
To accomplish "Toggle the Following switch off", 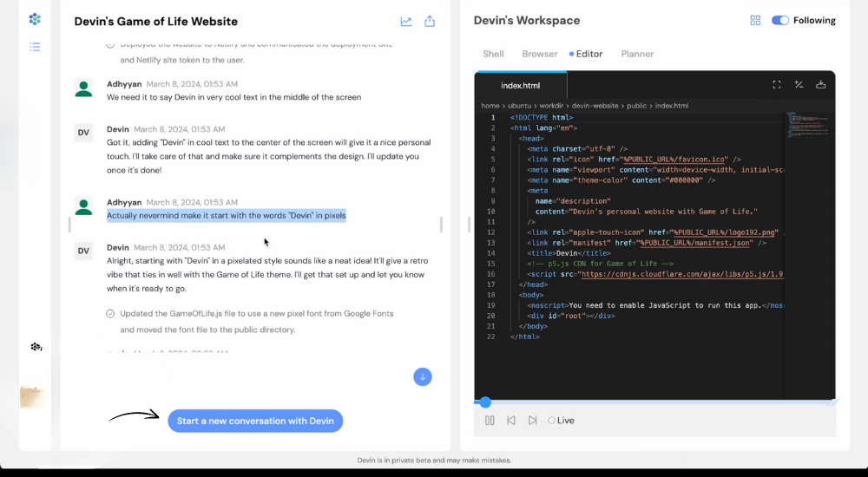I will 780,21.
